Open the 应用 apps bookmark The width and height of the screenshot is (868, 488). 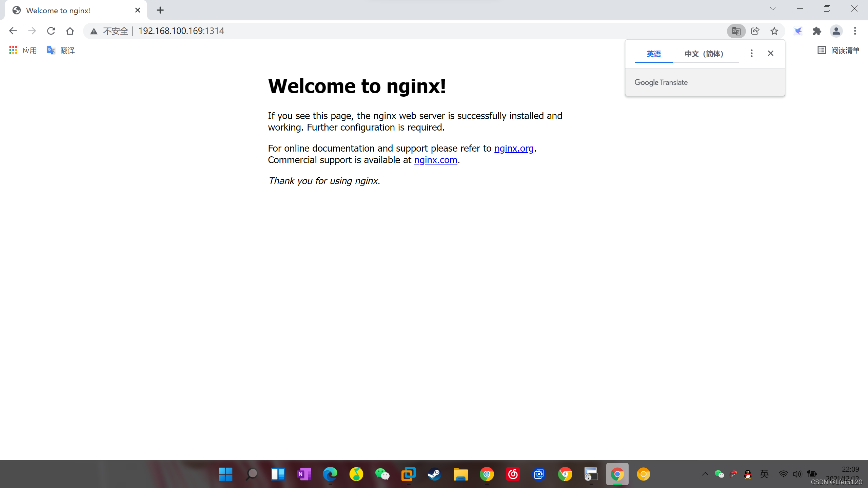coord(23,50)
